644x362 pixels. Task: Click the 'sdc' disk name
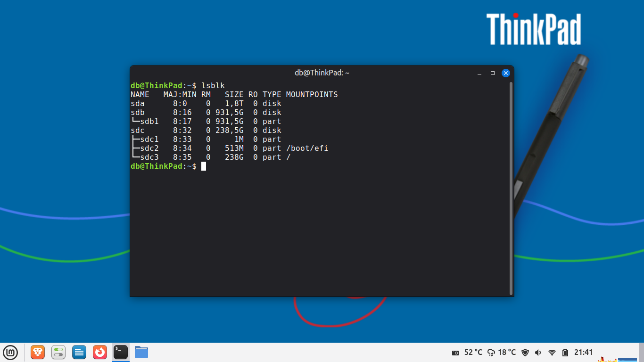pyautogui.click(x=138, y=130)
